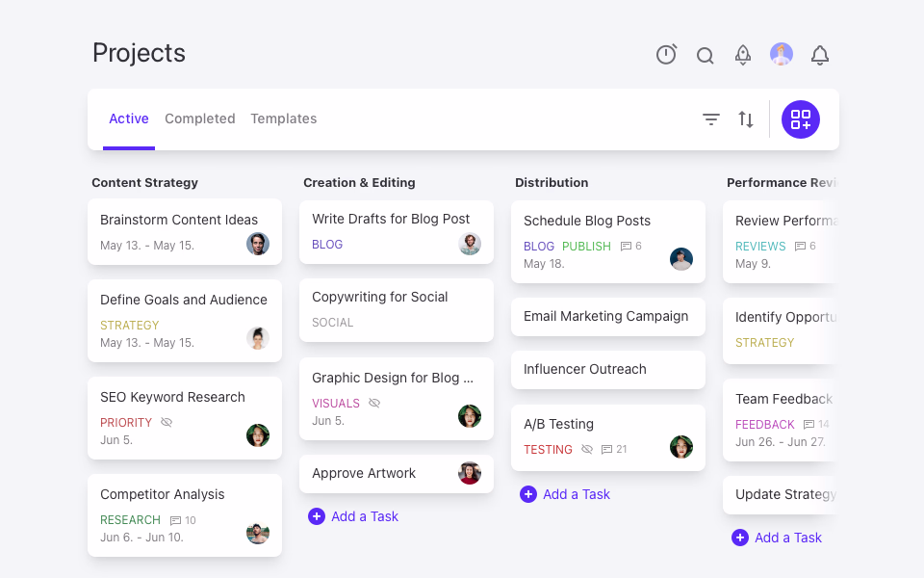Viewport: 924px width, 578px height.
Task: Switch to the Templates tab
Action: [x=283, y=118]
